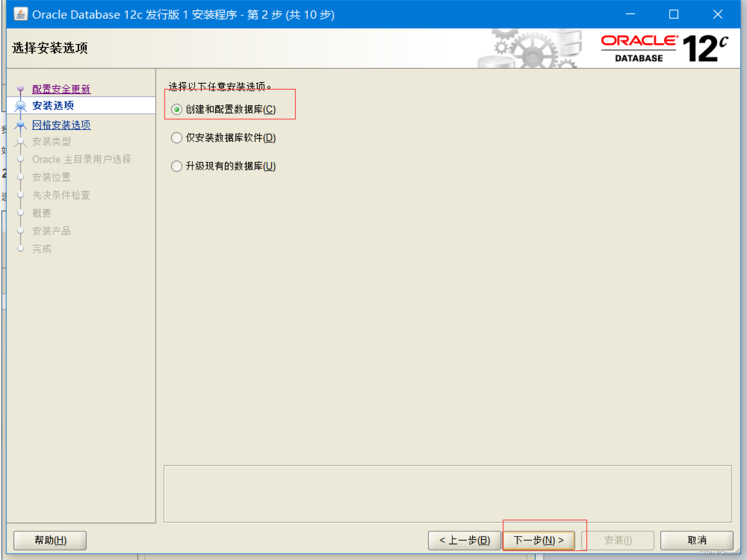
Task: Select 升级现有的数据库 radio option
Action: click(x=177, y=166)
